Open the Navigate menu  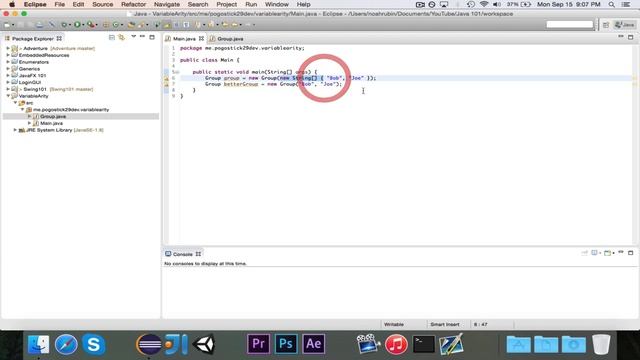[x=167, y=4]
